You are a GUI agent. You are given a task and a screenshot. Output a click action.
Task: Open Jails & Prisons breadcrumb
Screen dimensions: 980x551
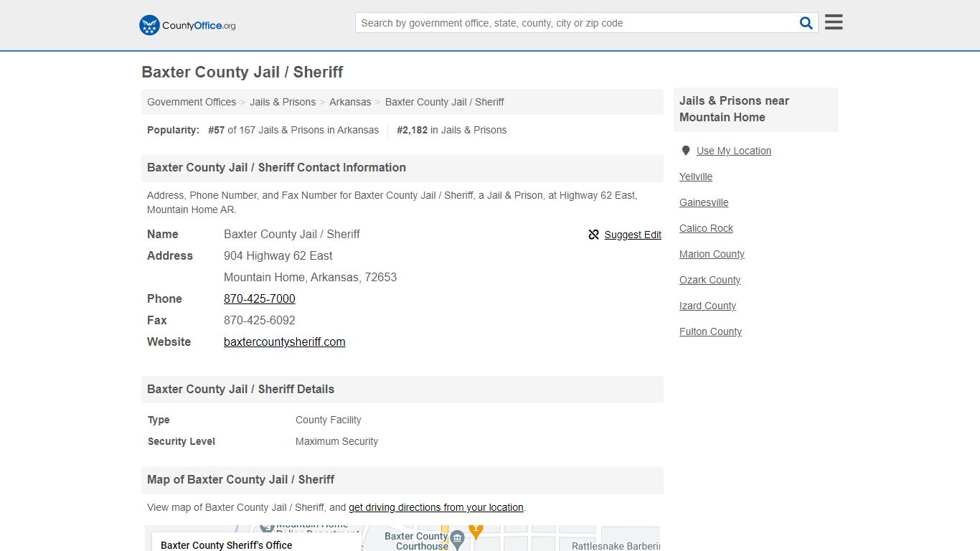tap(283, 102)
